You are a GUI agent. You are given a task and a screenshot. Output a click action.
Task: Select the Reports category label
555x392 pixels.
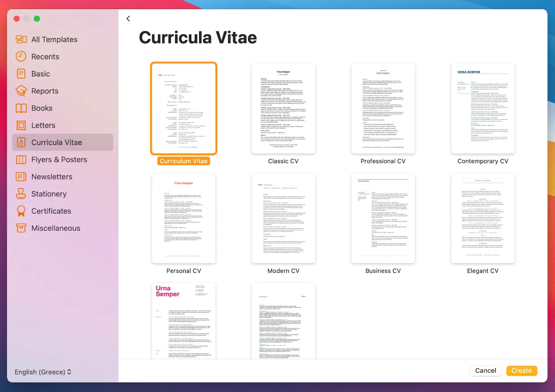[x=45, y=91]
